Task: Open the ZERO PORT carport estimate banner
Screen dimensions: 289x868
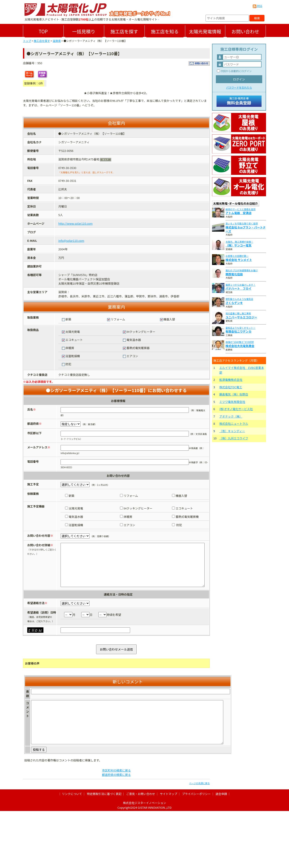Action: coord(239,144)
